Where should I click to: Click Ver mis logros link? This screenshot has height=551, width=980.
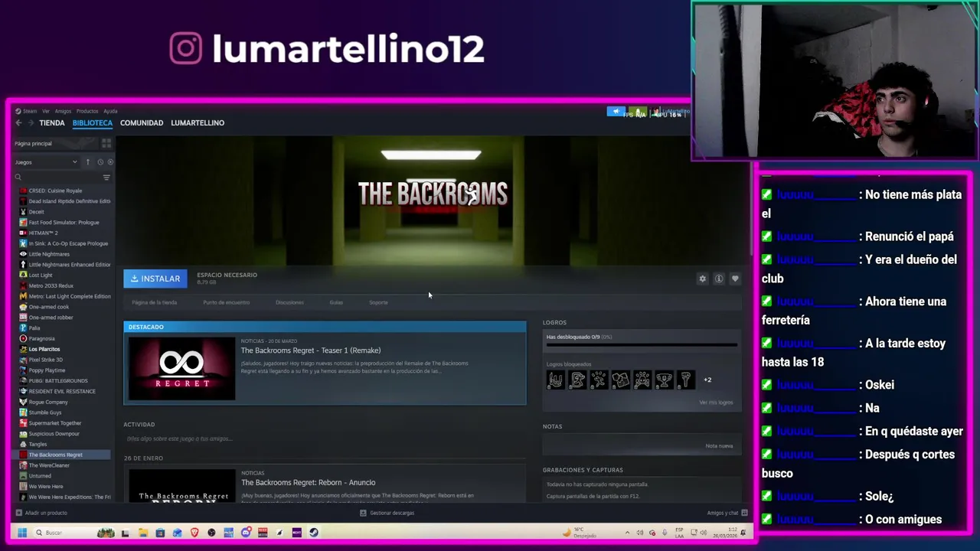716,402
